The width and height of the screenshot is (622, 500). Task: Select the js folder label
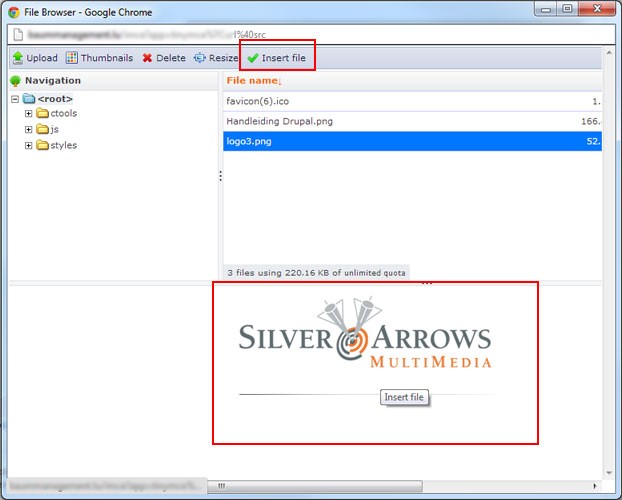[x=55, y=129]
